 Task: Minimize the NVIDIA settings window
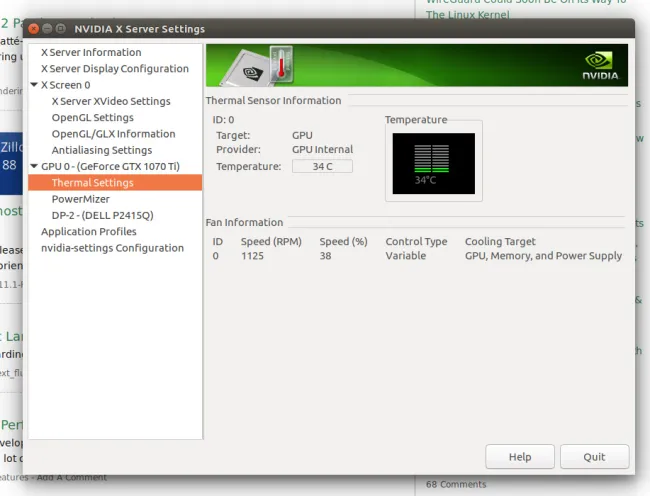[47, 29]
